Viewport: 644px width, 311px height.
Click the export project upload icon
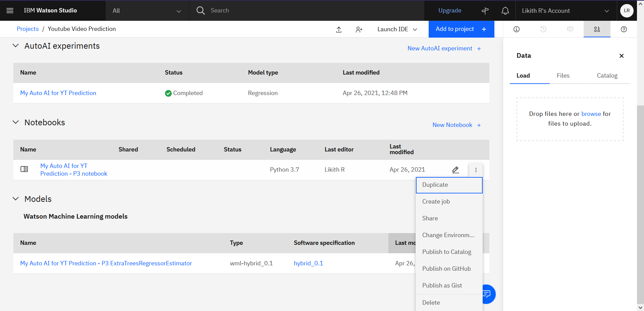coord(339,29)
